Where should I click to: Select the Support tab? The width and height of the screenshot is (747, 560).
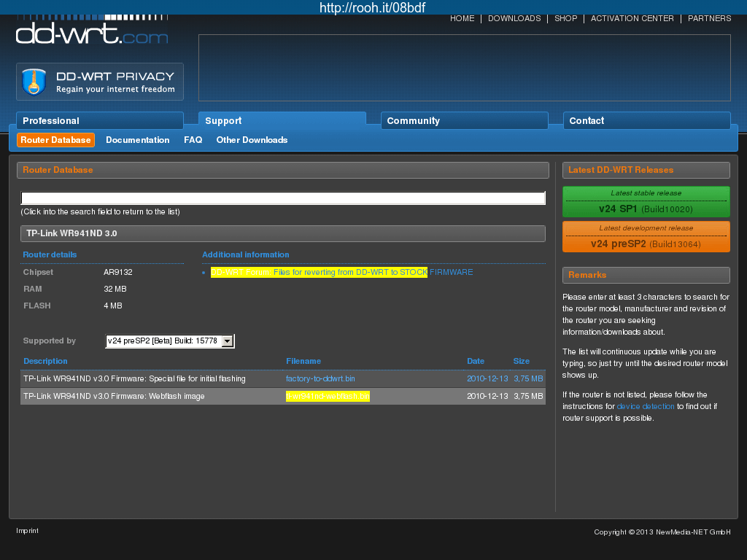282,121
